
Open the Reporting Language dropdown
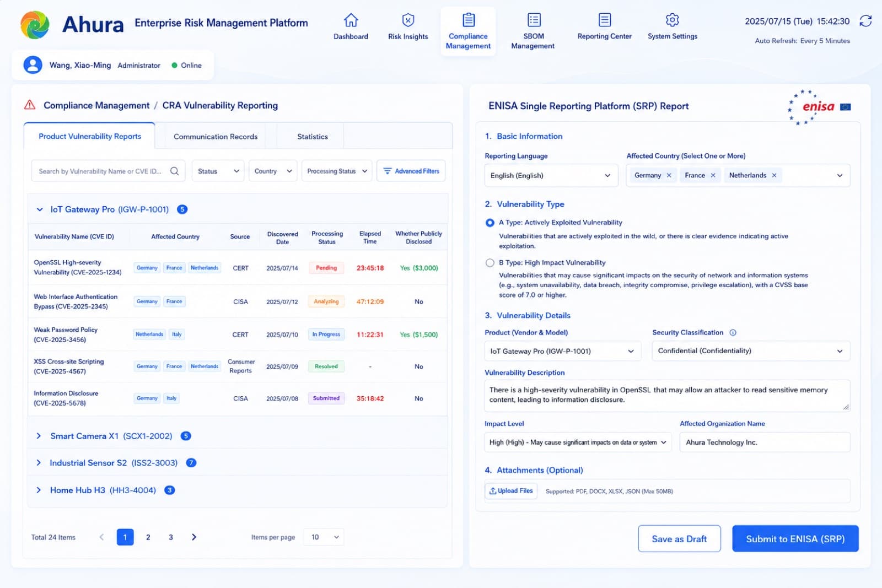(551, 175)
